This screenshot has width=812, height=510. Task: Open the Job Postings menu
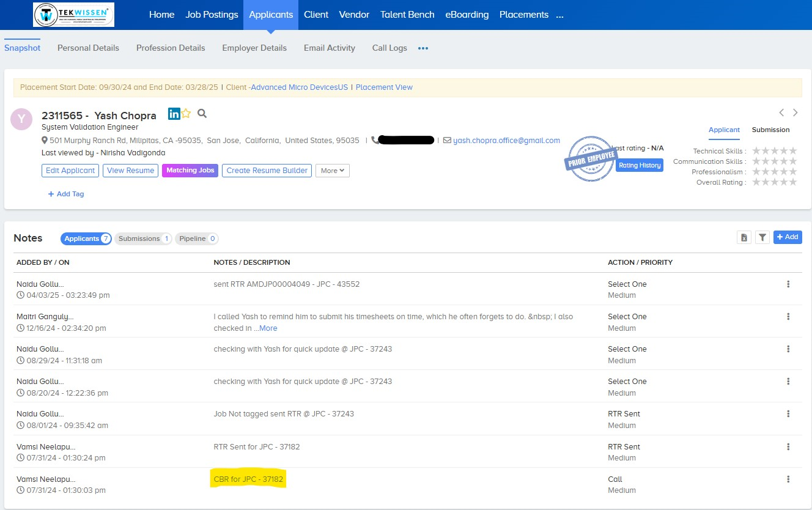[212, 15]
